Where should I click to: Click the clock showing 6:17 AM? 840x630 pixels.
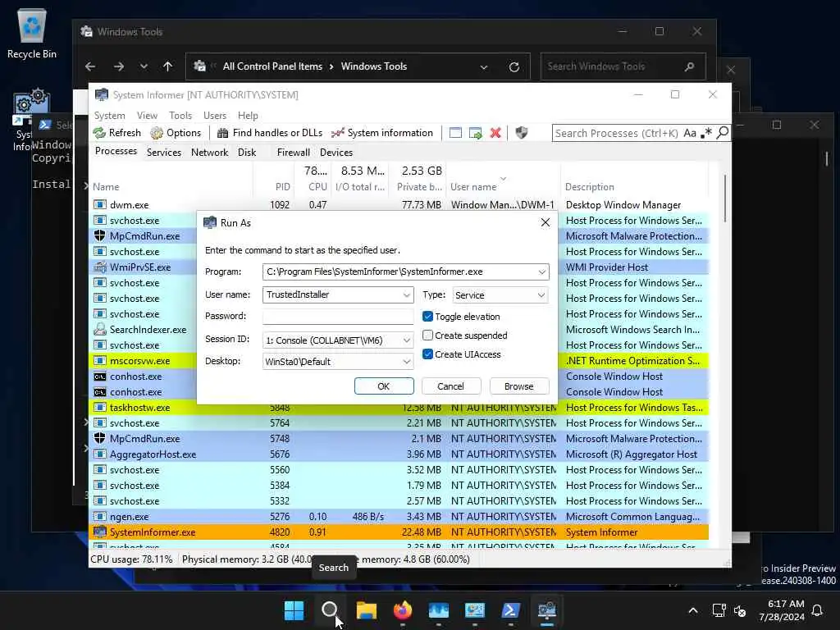782,610
